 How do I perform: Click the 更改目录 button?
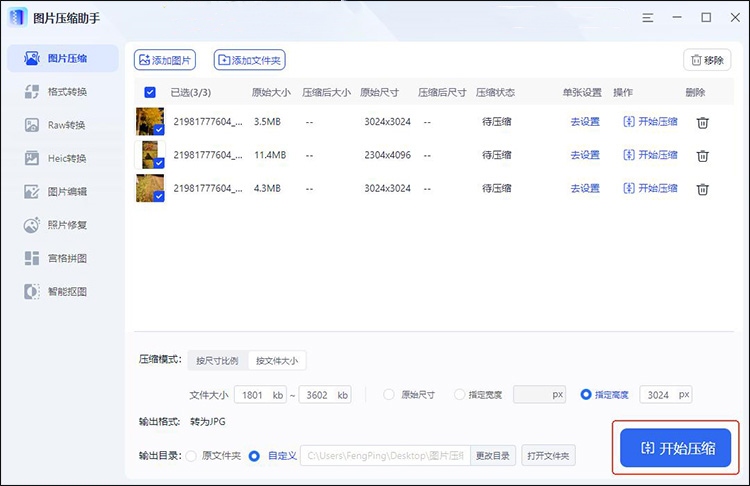pyautogui.click(x=492, y=456)
